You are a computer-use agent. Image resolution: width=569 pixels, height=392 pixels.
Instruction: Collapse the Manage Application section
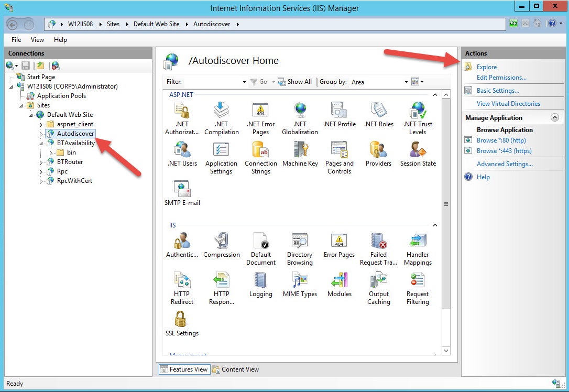pyautogui.click(x=554, y=117)
